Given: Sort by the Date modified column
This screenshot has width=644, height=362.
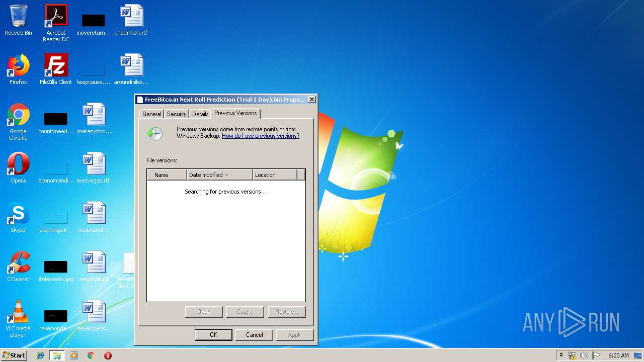Looking at the screenshot, I should [x=220, y=175].
